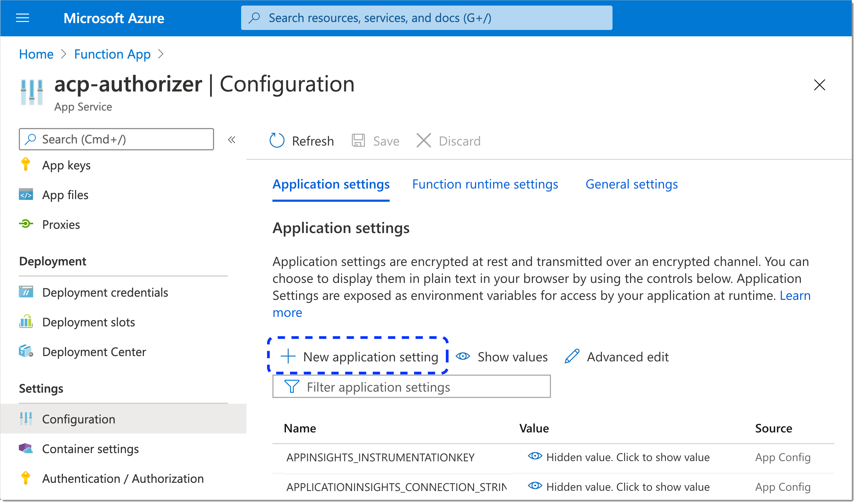
Task: Click hidden value text for APPLICATIONINSIGHTS_CONNECTION_STRING
Action: tap(628, 487)
